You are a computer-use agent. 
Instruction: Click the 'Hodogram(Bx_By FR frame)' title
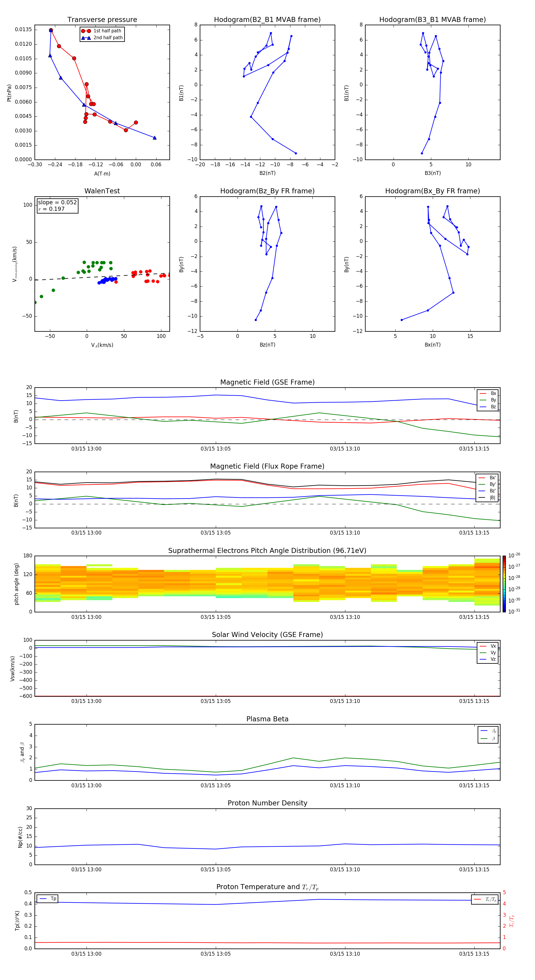(x=432, y=191)
